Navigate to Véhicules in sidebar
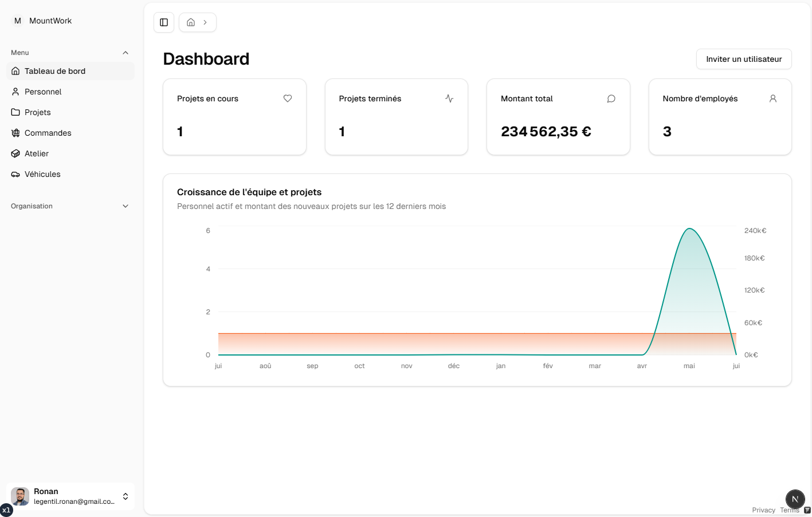The image size is (812, 517). pos(42,174)
